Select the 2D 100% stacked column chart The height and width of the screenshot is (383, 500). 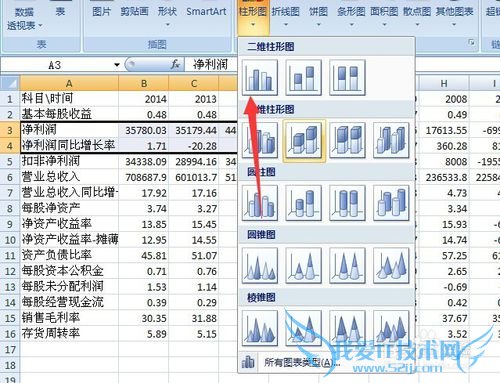click(347, 78)
